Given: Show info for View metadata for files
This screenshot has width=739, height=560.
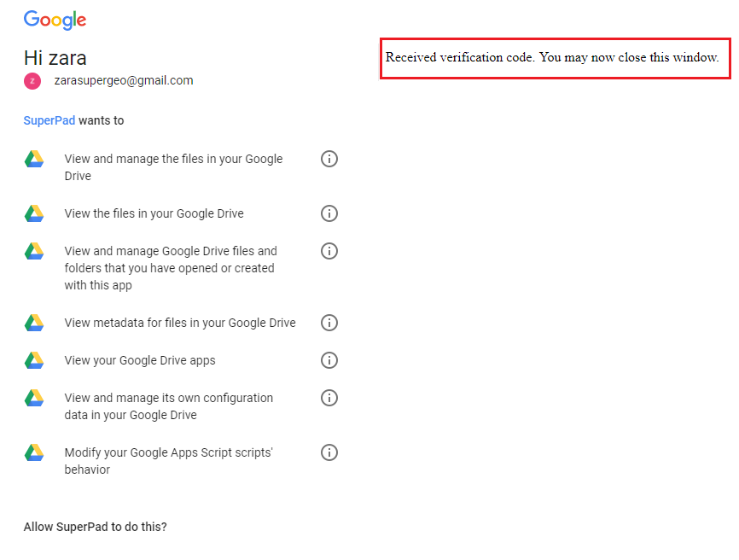Looking at the screenshot, I should coord(329,323).
